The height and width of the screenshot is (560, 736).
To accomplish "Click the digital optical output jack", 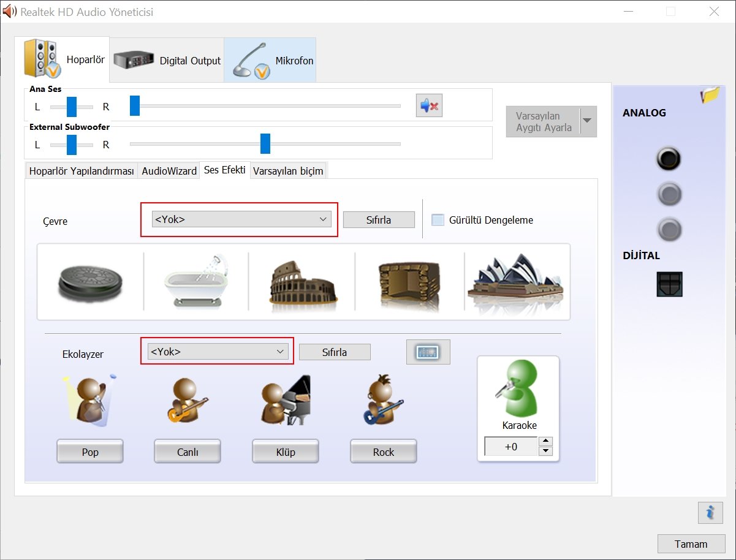I will pyautogui.click(x=669, y=284).
